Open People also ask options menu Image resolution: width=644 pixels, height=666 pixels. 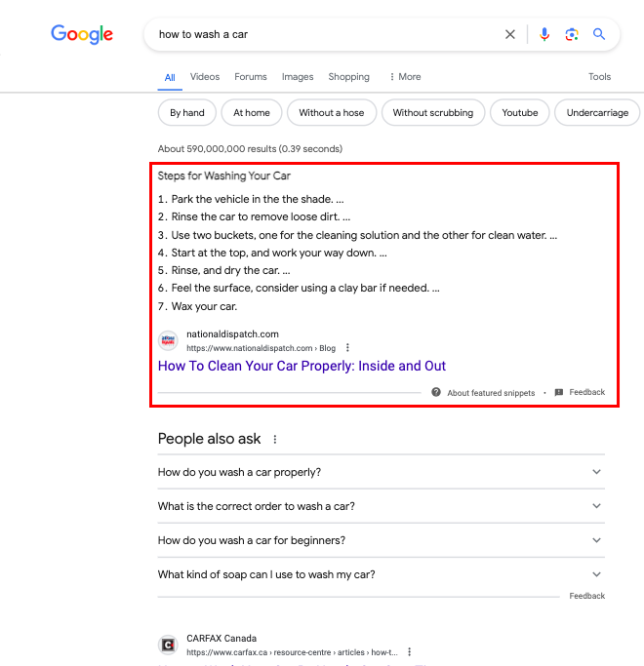275,440
